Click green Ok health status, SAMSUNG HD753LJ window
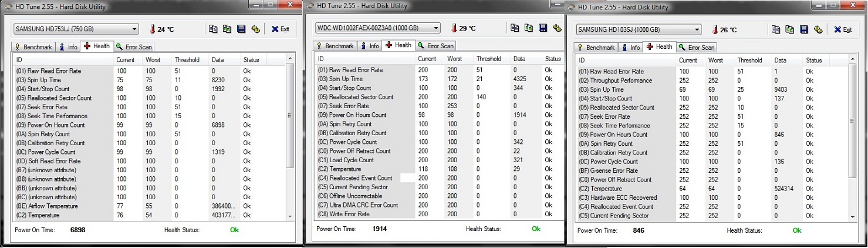This screenshot has height=248, width=868. click(234, 230)
